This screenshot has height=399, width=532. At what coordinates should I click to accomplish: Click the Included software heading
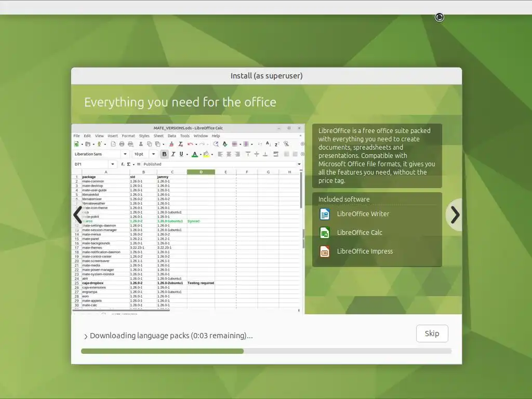point(344,199)
